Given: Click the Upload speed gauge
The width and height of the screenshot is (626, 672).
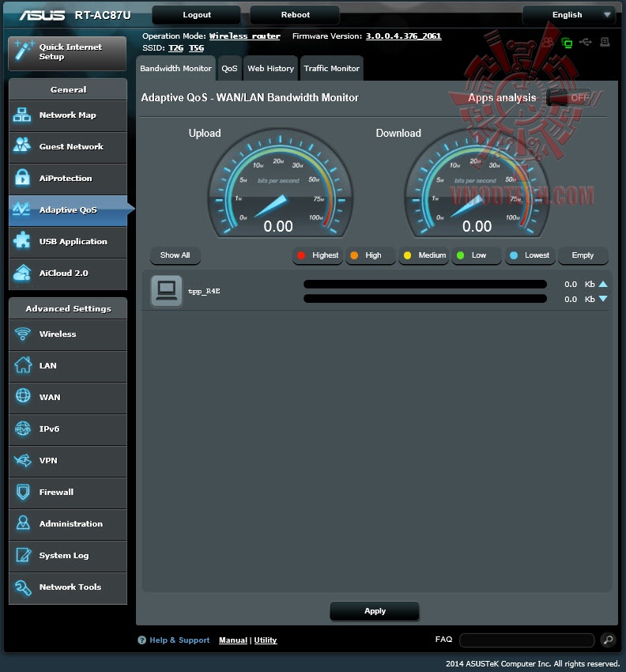Looking at the screenshot, I should (x=280, y=183).
